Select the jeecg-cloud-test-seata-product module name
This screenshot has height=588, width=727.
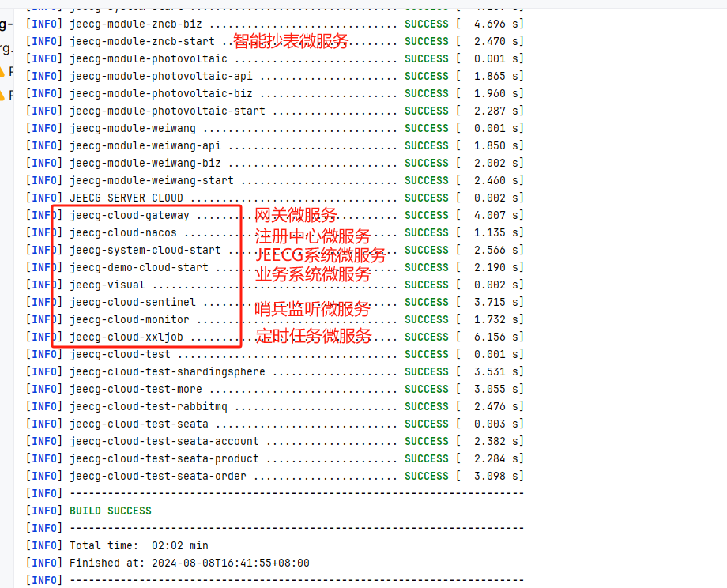coord(164,458)
